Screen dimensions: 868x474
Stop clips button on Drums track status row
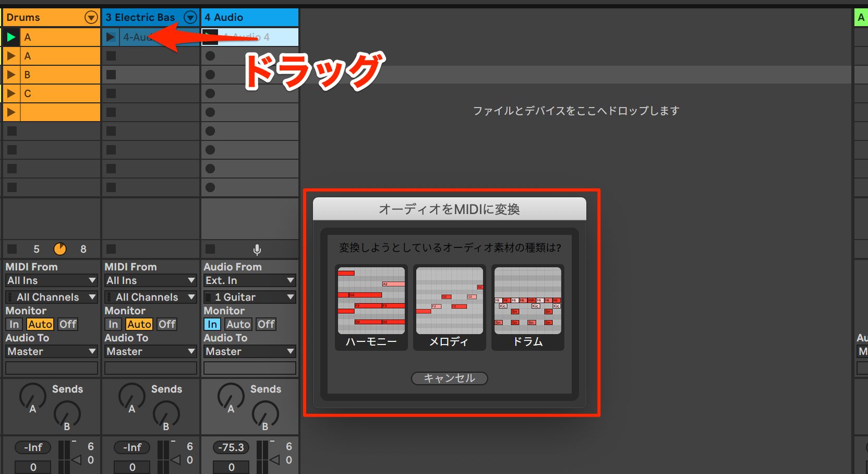tap(12, 249)
